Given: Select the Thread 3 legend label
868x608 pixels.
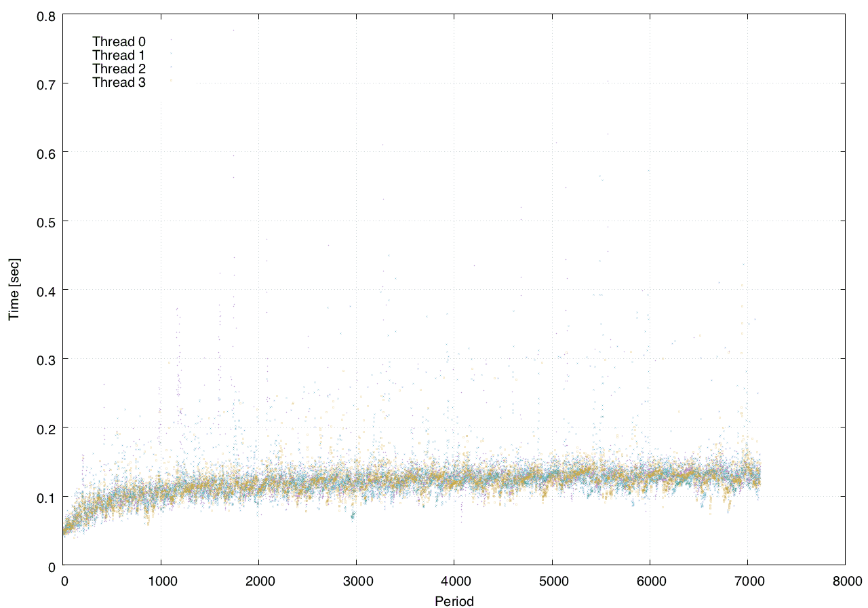Looking at the screenshot, I should click(x=119, y=83).
